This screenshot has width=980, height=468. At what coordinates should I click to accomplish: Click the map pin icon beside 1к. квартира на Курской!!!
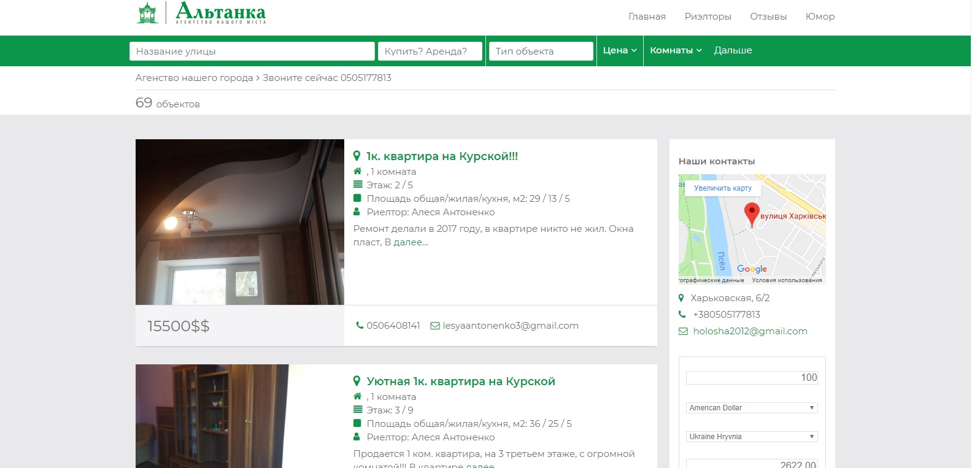click(357, 156)
